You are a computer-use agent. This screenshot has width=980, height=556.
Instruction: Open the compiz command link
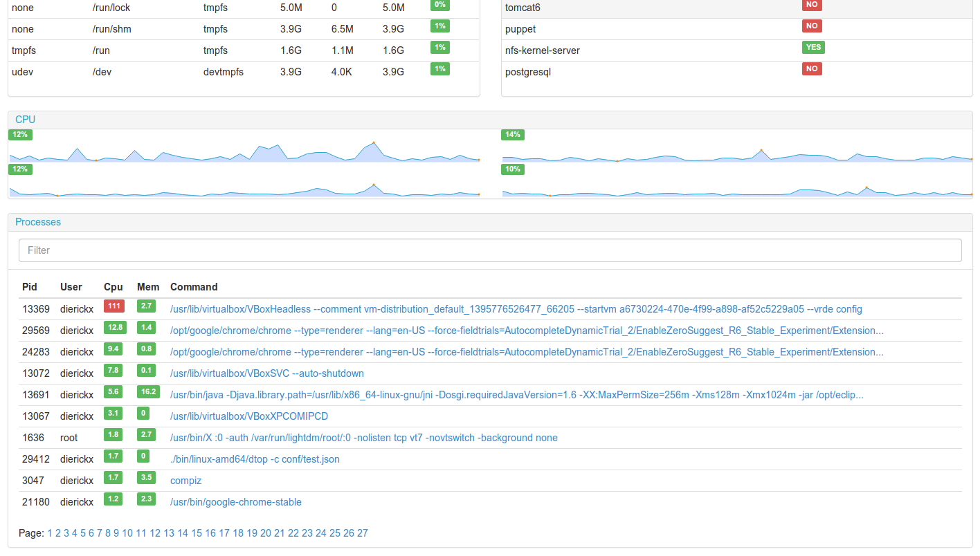pos(186,481)
